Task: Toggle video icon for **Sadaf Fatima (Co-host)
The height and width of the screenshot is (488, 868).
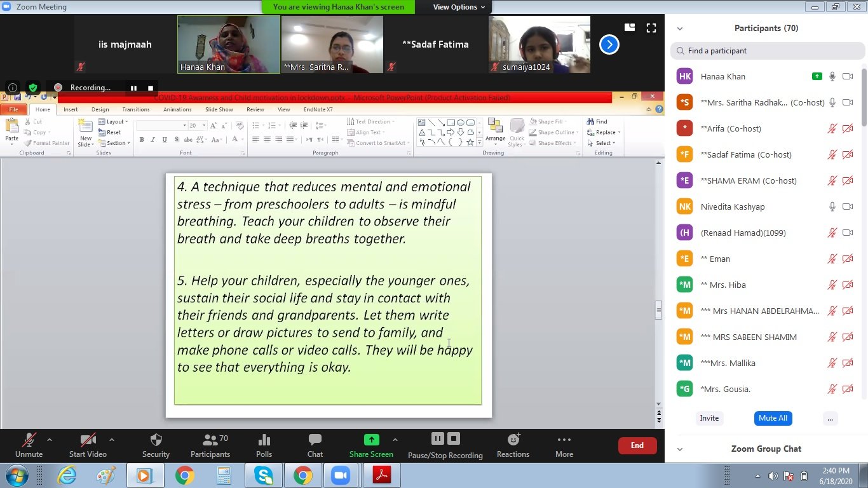Action: point(848,154)
